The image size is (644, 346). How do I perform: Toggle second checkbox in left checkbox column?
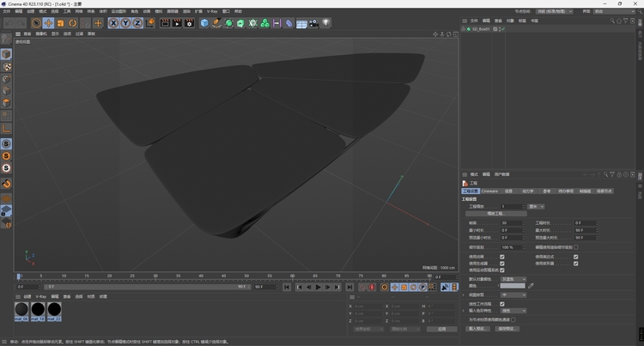(x=502, y=264)
